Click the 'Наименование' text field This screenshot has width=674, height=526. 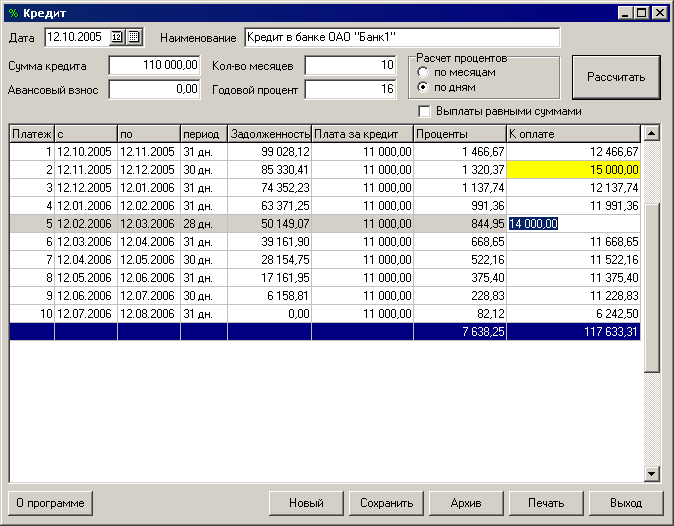402,38
